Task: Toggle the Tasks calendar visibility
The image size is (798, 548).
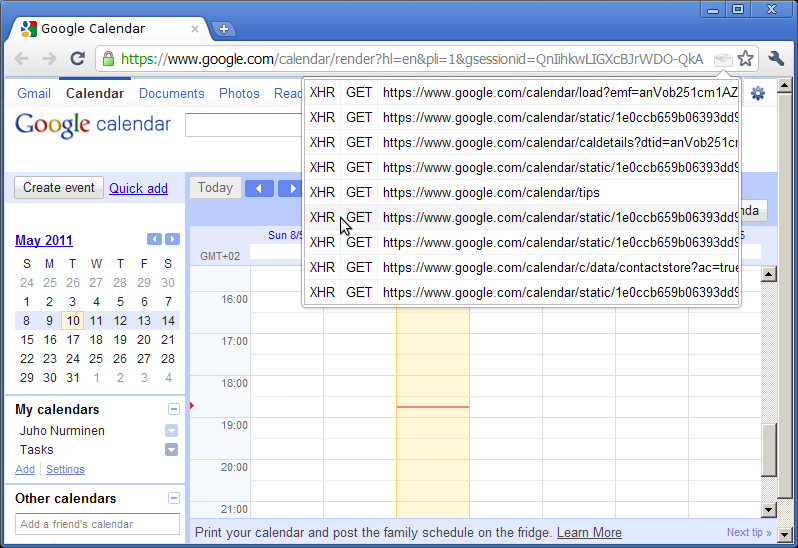Action: point(37,450)
